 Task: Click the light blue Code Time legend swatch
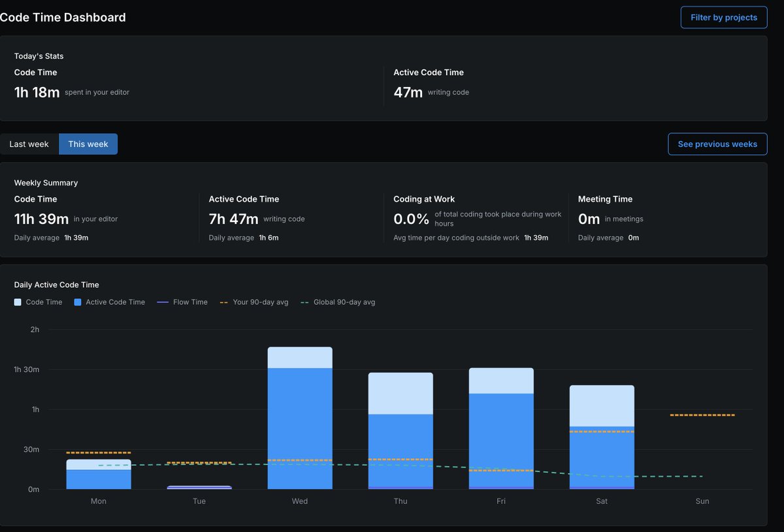pyautogui.click(x=18, y=302)
